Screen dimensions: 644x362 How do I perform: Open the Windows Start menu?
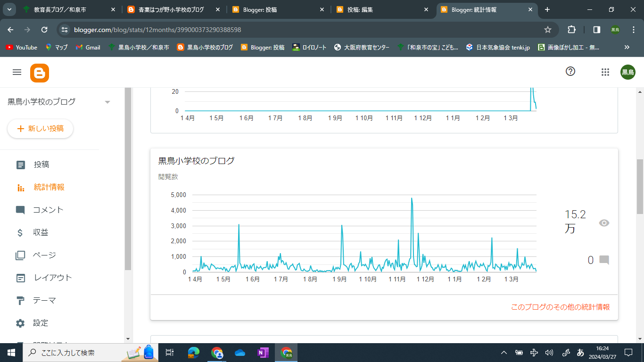[11, 353]
